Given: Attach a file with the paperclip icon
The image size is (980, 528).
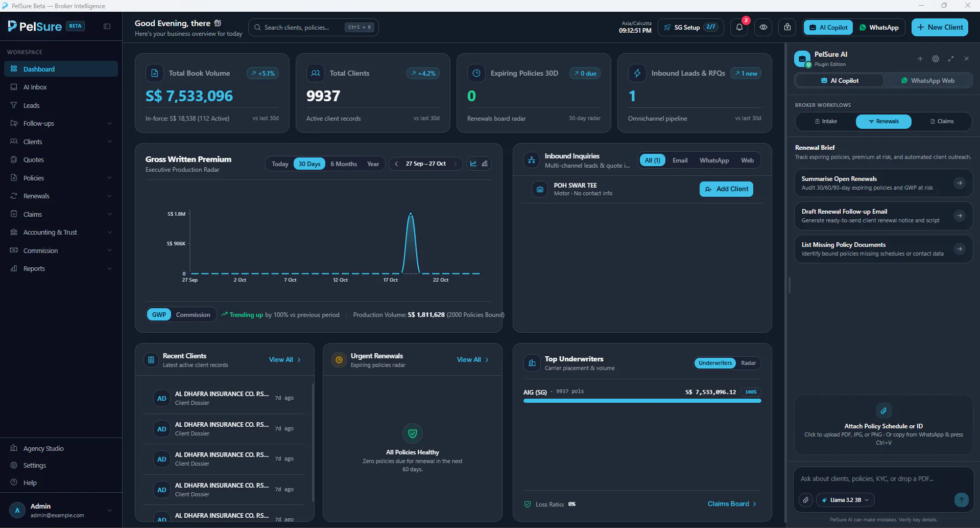Looking at the screenshot, I should (x=806, y=500).
